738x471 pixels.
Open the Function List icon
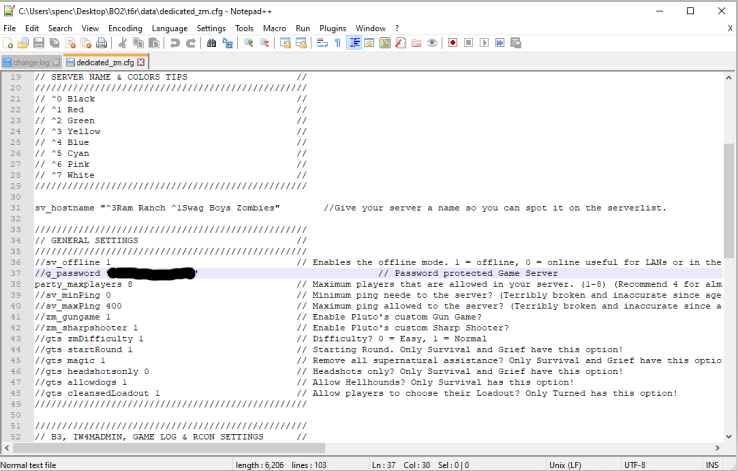tap(401, 43)
